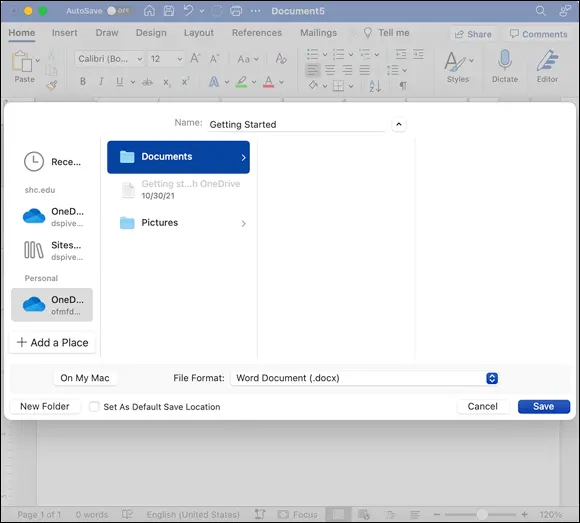Open the File Format dropdown
This screenshot has width=580, height=523.
click(x=364, y=378)
